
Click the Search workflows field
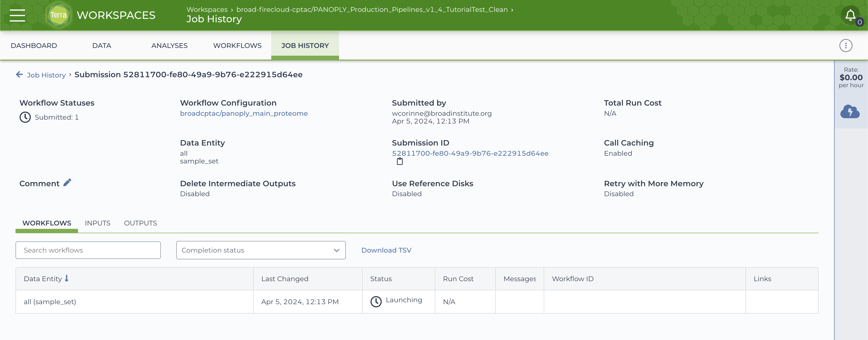point(88,250)
